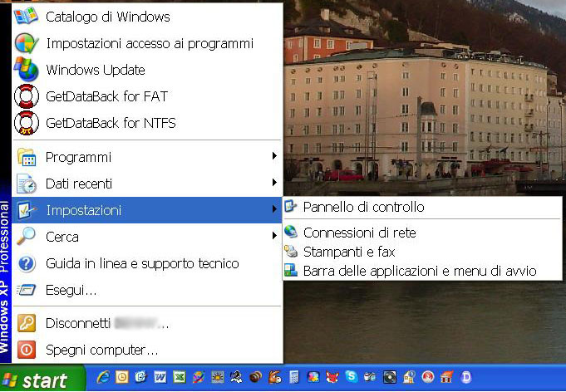The height and width of the screenshot is (392, 566).
Task: Open Guida in linea e supporto tecnico
Action: click(147, 263)
